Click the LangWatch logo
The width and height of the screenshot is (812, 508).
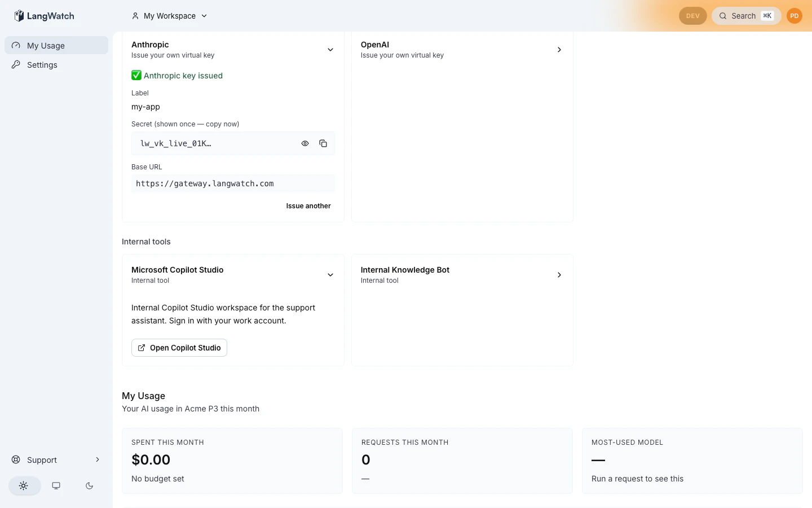tap(44, 16)
